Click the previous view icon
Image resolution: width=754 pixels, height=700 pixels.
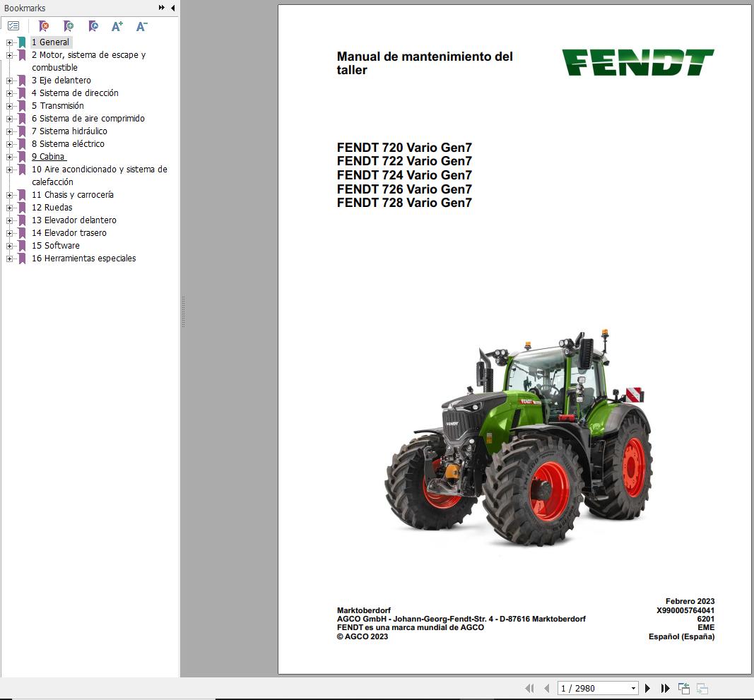(x=684, y=689)
